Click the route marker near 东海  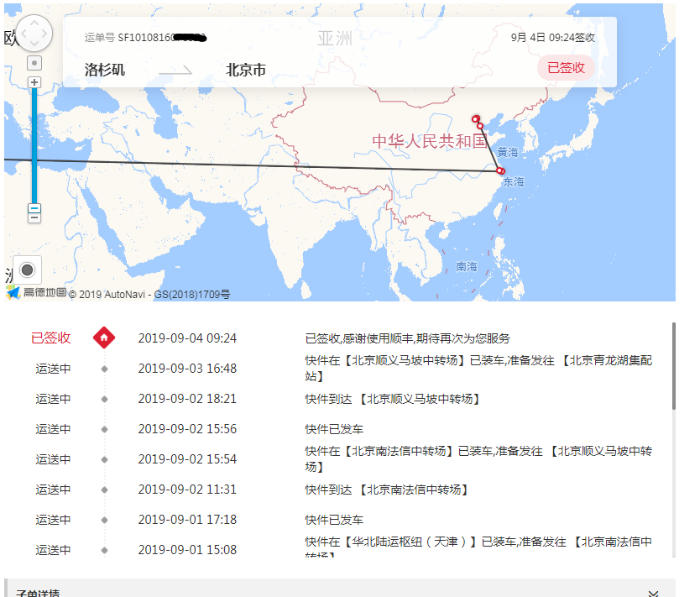coord(500,171)
